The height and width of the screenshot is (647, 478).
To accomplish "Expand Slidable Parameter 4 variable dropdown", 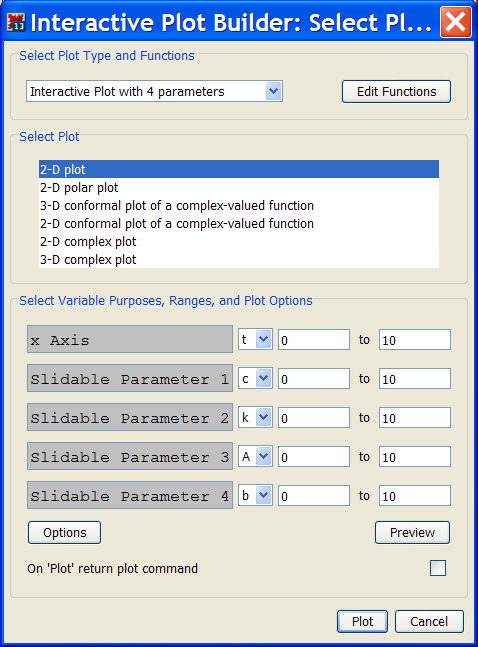I will coord(263,495).
